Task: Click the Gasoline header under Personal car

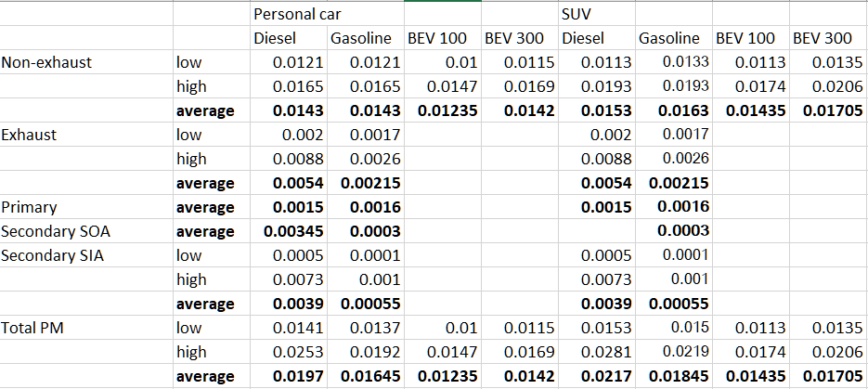Action: click(360, 38)
